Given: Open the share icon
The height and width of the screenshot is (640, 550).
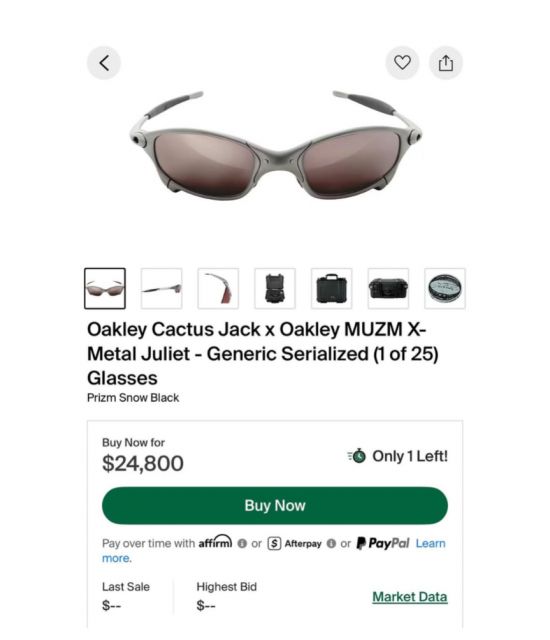Looking at the screenshot, I should pyautogui.click(x=446, y=63).
